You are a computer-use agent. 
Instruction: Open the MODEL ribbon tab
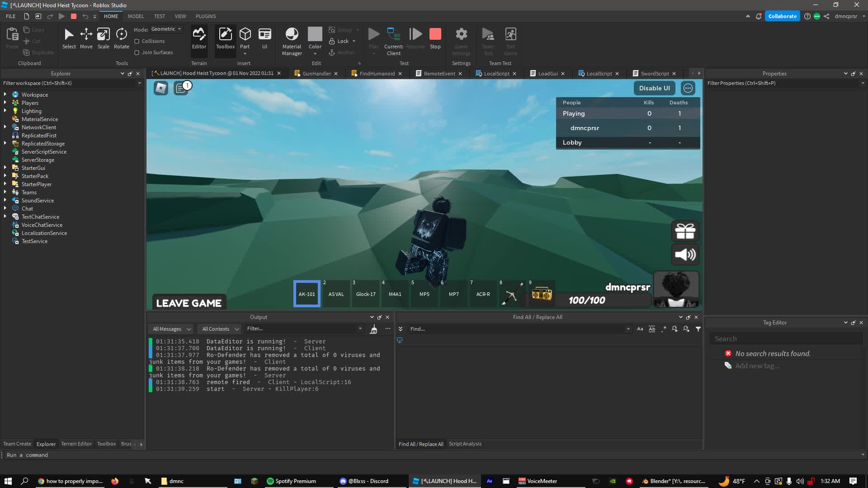click(136, 16)
